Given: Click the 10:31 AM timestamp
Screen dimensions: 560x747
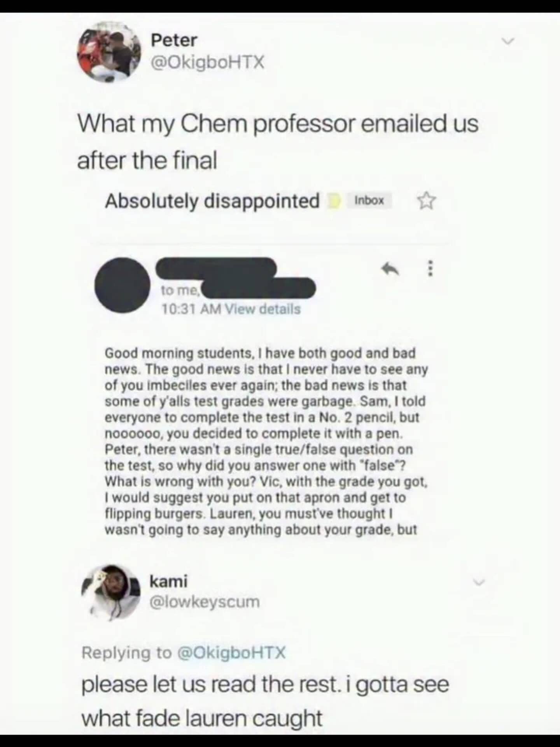Looking at the screenshot, I should pyautogui.click(x=191, y=309).
